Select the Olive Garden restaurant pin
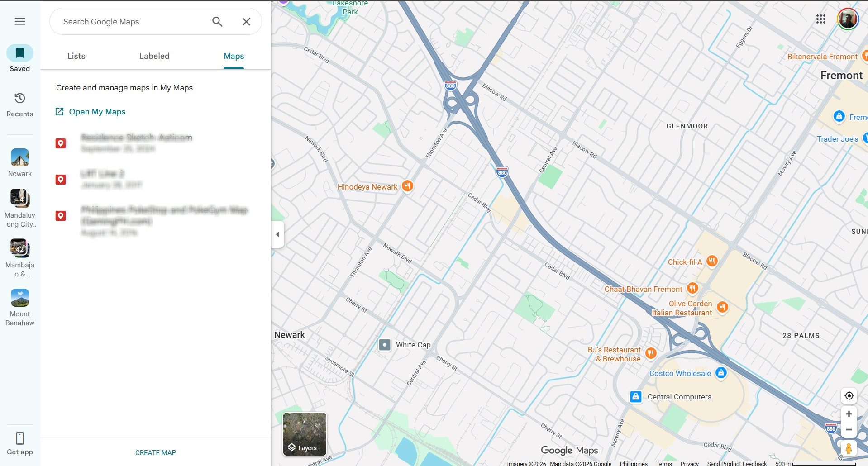Image resolution: width=868 pixels, height=466 pixels. point(722,308)
